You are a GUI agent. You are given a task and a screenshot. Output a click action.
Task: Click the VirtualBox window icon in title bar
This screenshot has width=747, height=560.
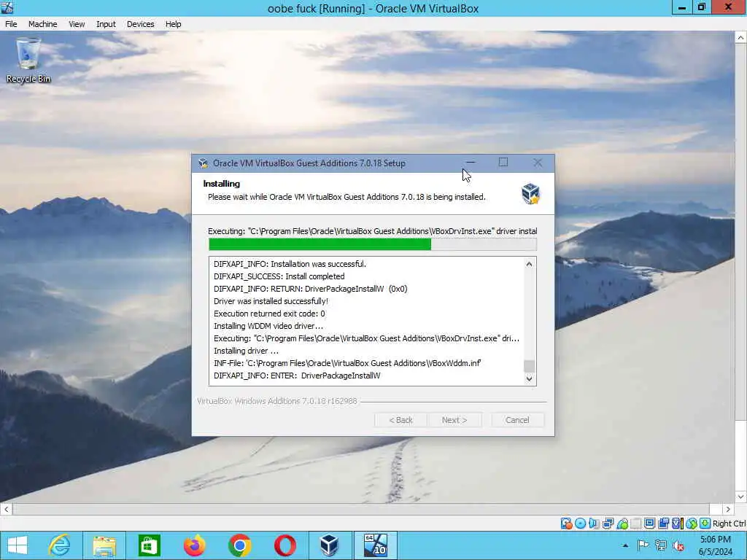7,7
